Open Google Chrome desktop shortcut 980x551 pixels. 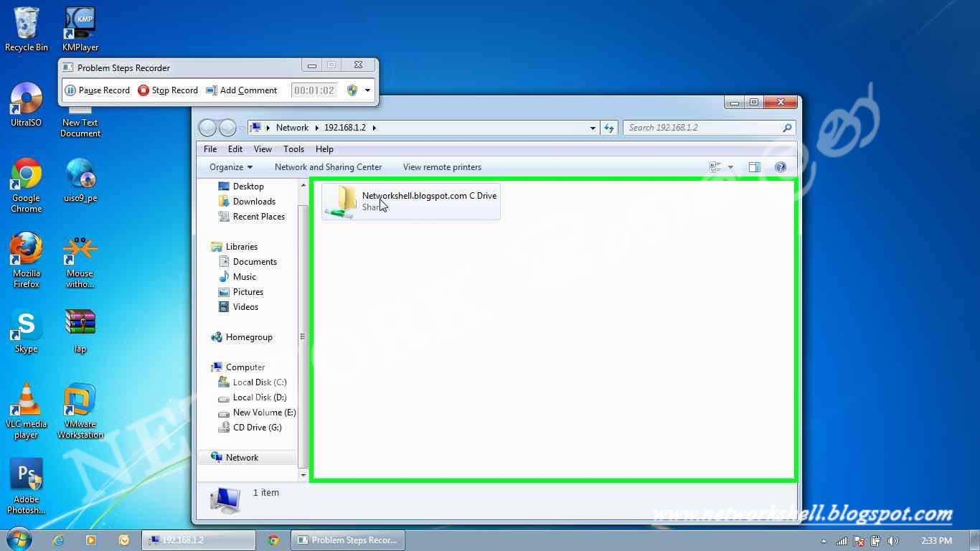(x=27, y=185)
